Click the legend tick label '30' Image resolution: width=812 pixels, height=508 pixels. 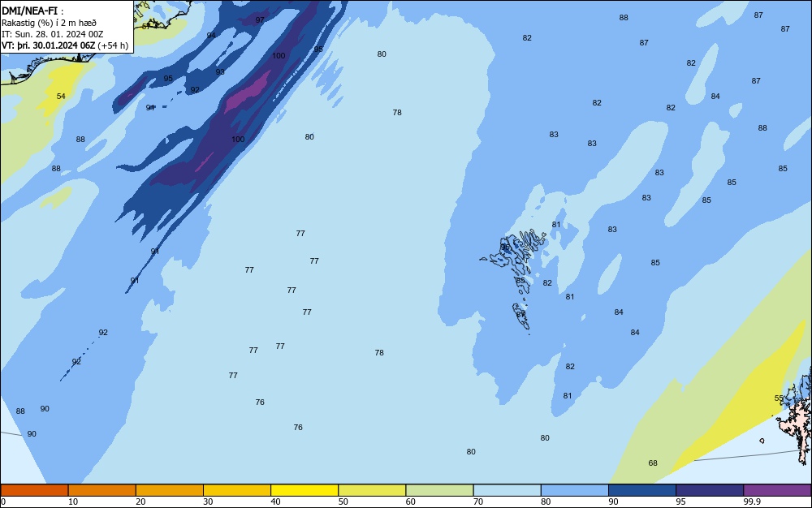pos(208,502)
